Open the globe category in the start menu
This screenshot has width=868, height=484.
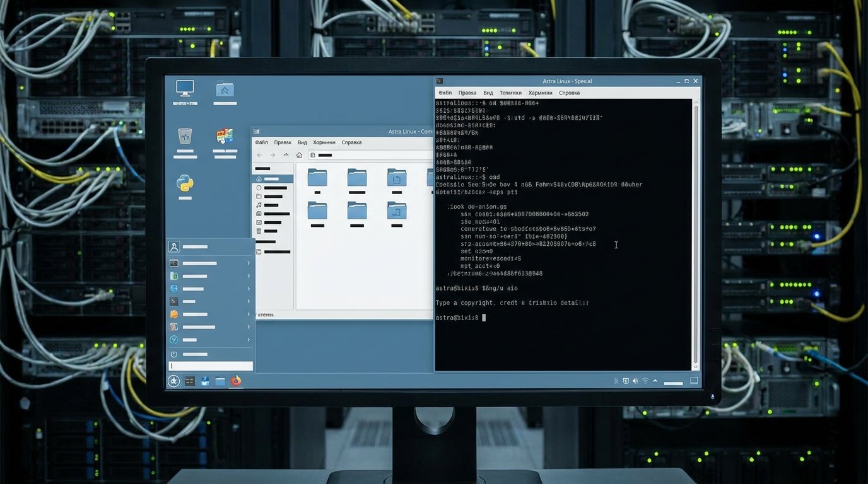(x=174, y=289)
